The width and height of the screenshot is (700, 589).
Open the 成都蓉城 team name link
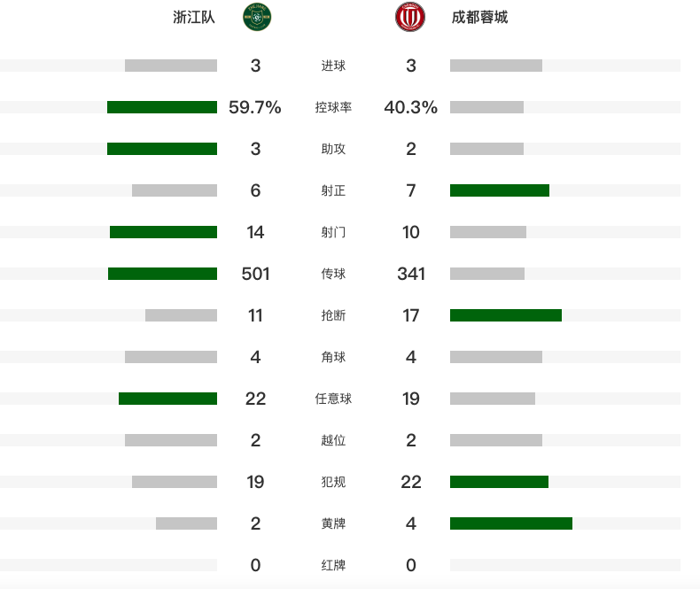pyautogui.click(x=479, y=18)
